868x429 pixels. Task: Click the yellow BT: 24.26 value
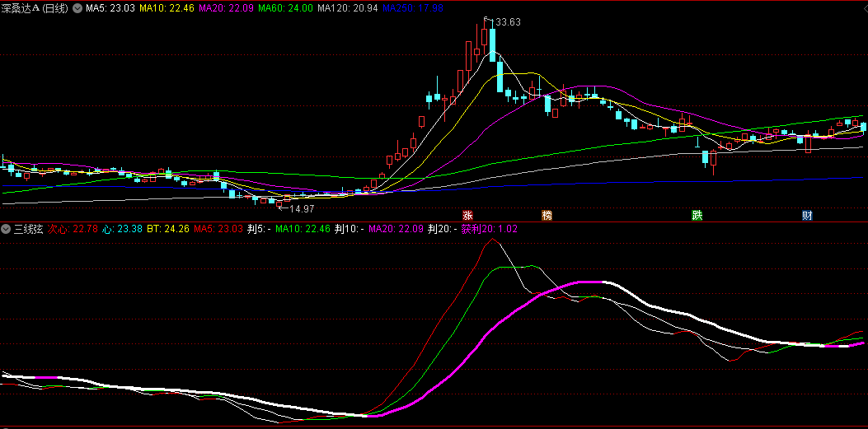(168, 228)
